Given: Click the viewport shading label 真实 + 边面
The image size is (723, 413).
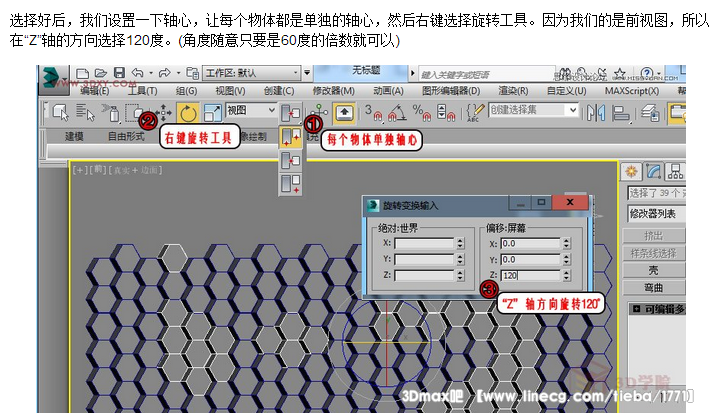Looking at the screenshot, I should (135, 170).
